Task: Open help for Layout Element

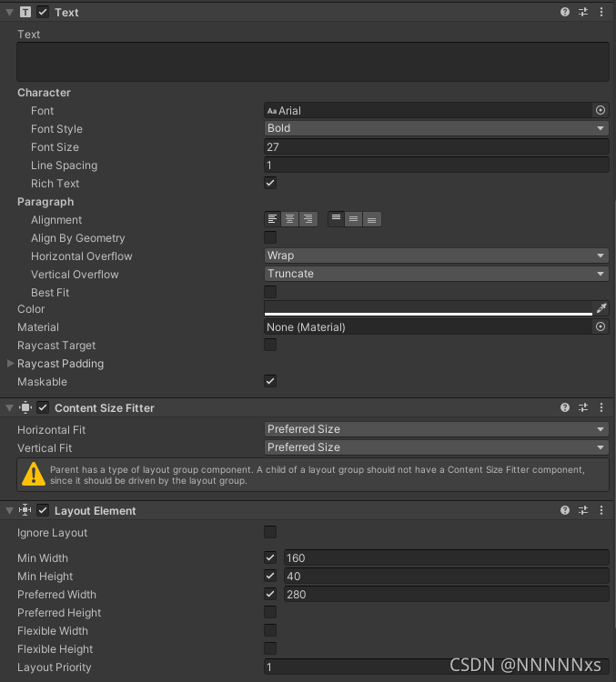Action: pyautogui.click(x=565, y=510)
